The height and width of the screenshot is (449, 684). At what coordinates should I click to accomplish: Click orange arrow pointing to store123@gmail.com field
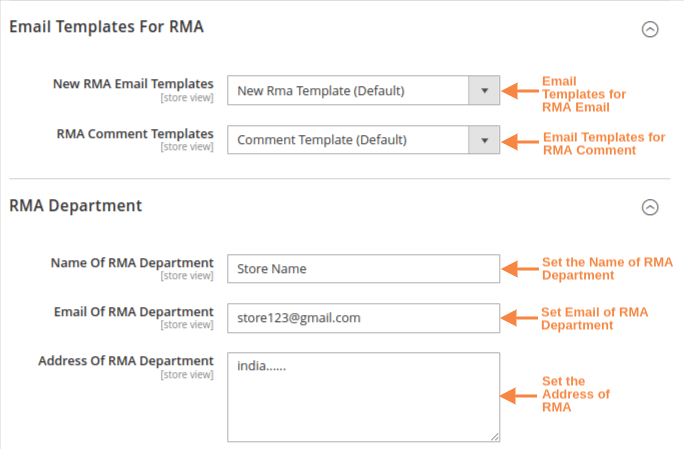(518, 318)
